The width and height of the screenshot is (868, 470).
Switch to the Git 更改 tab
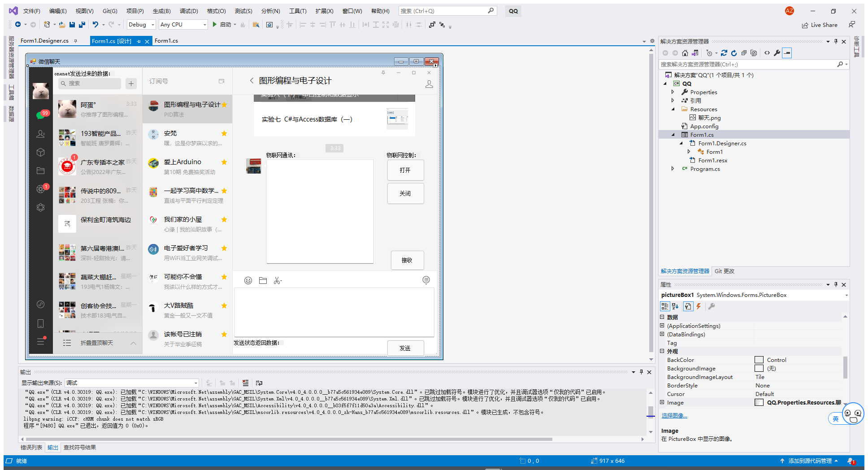(x=724, y=271)
